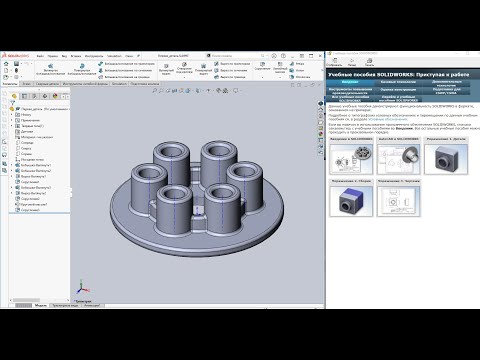Open the DisplayManager appearance tab icon
Screen dimensions: 480x360
[55, 96]
